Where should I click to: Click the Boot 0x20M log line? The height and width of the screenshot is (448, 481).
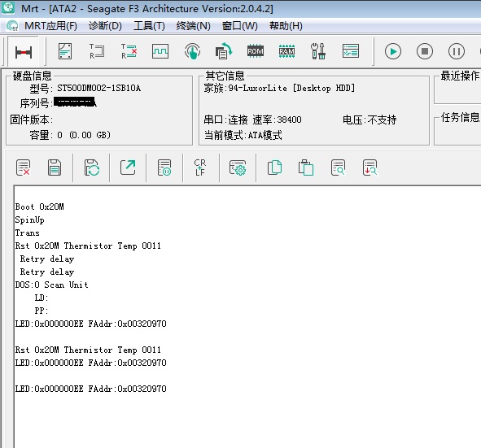(x=40, y=207)
